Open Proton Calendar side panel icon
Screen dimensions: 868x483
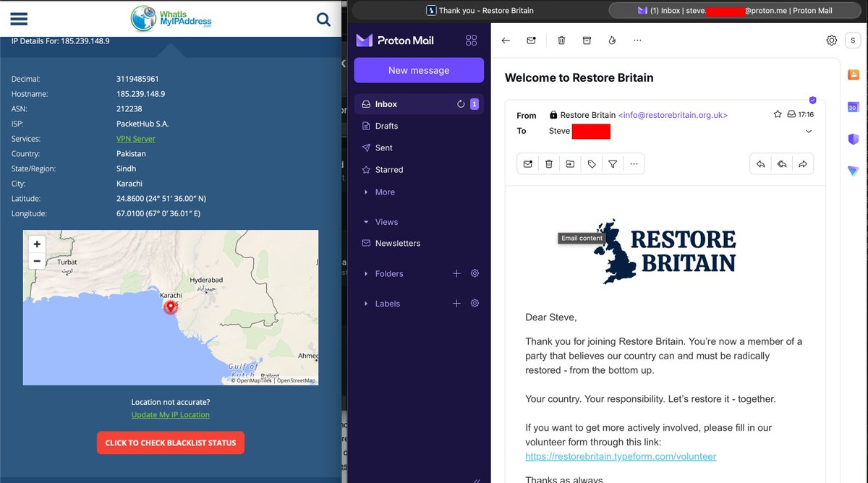(x=854, y=107)
